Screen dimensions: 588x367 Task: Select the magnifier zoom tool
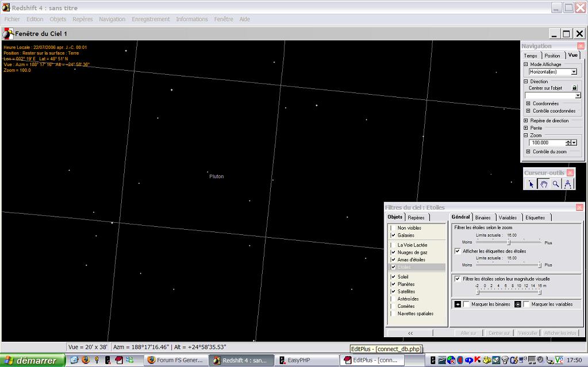556,184
